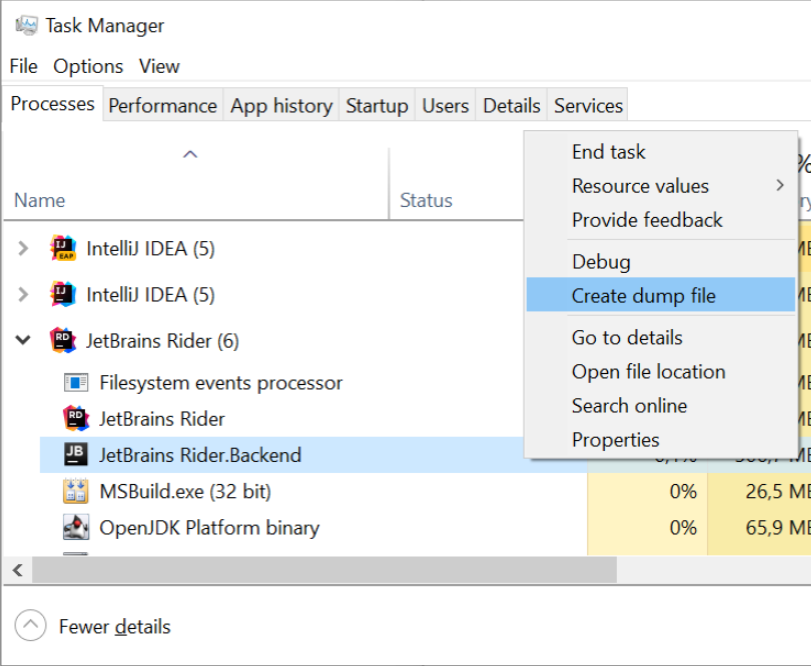Image resolution: width=811 pixels, height=666 pixels.
Task: Switch to the Startup tab
Action: (x=377, y=105)
